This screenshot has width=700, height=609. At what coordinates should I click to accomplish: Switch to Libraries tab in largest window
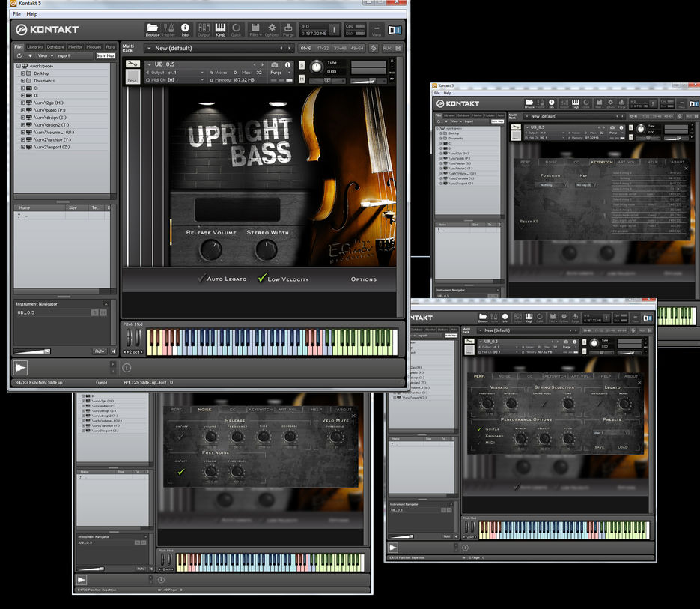(35, 46)
